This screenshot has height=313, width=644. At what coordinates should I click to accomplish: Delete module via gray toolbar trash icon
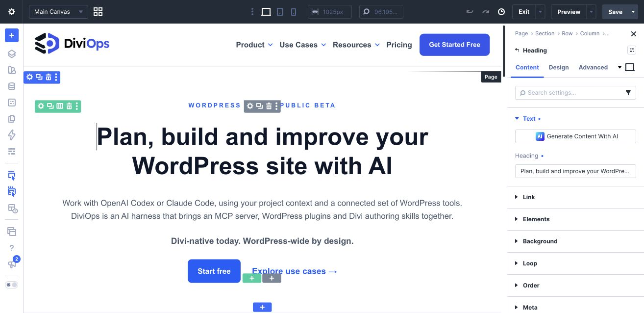point(269,106)
